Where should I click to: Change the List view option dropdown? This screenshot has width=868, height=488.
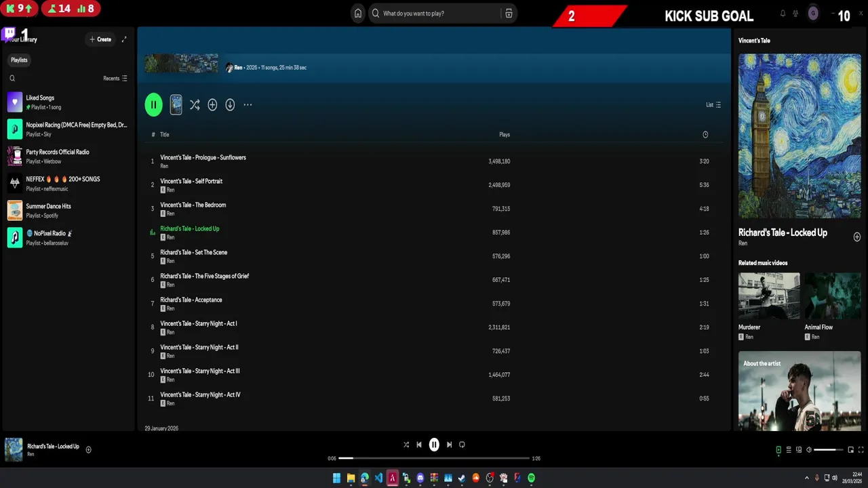coord(713,105)
